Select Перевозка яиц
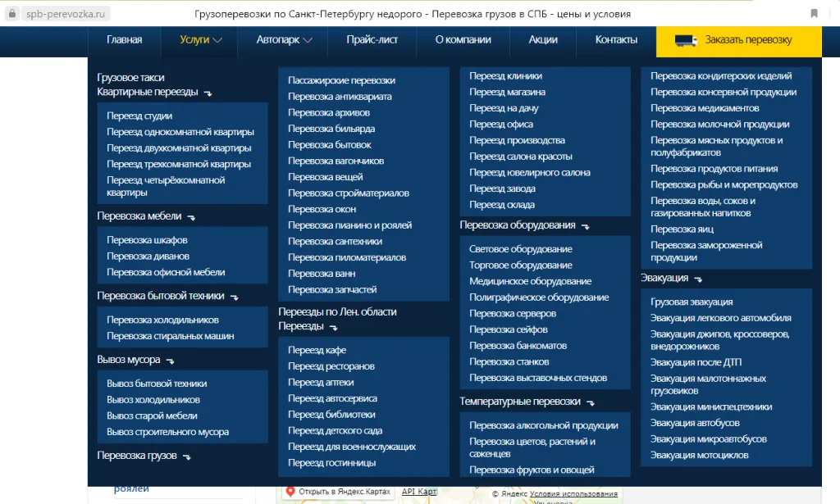 [682, 229]
